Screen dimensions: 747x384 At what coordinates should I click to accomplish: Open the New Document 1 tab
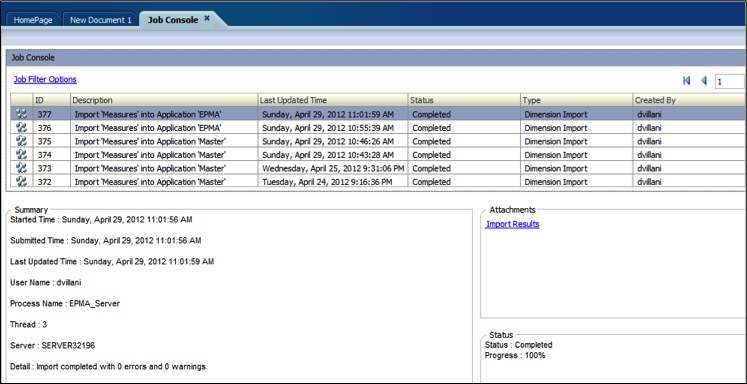tap(101, 20)
